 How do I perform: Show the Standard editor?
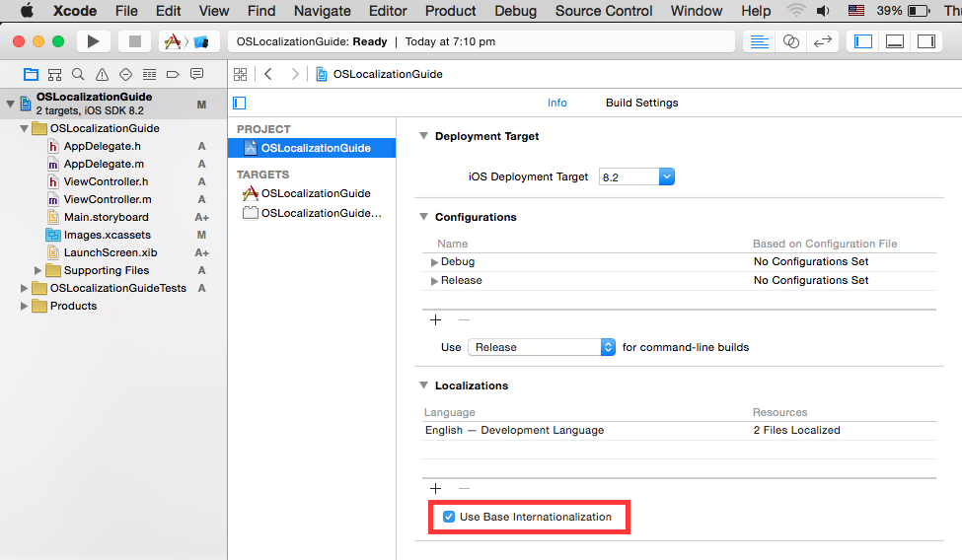click(759, 41)
